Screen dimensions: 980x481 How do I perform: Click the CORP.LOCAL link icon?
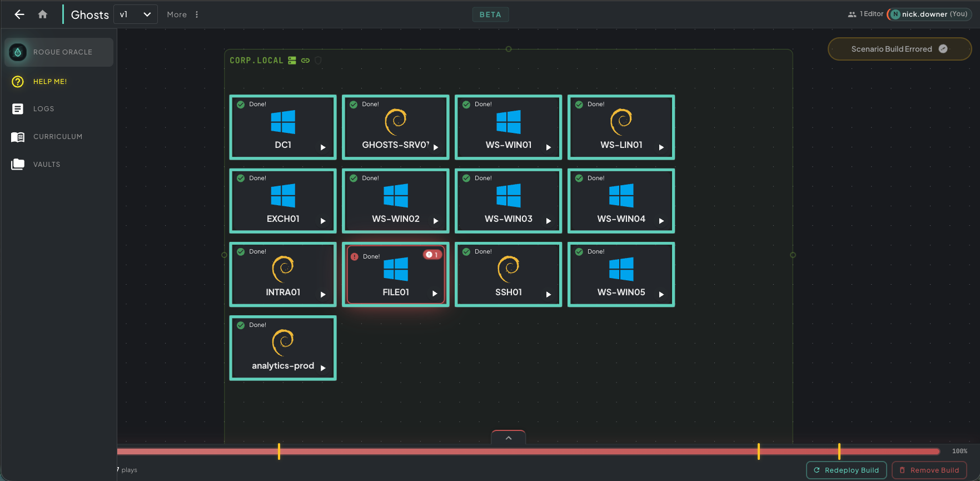[x=305, y=60]
